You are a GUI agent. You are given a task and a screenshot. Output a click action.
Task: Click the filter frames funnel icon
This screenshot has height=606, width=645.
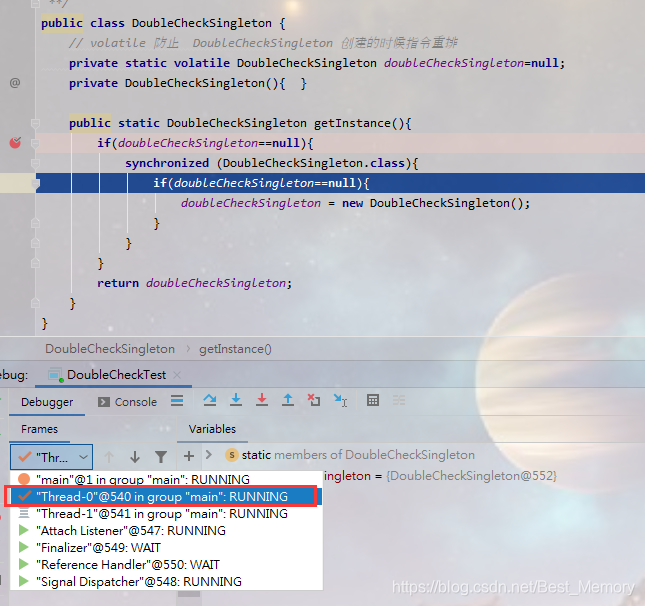tap(161, 457)
